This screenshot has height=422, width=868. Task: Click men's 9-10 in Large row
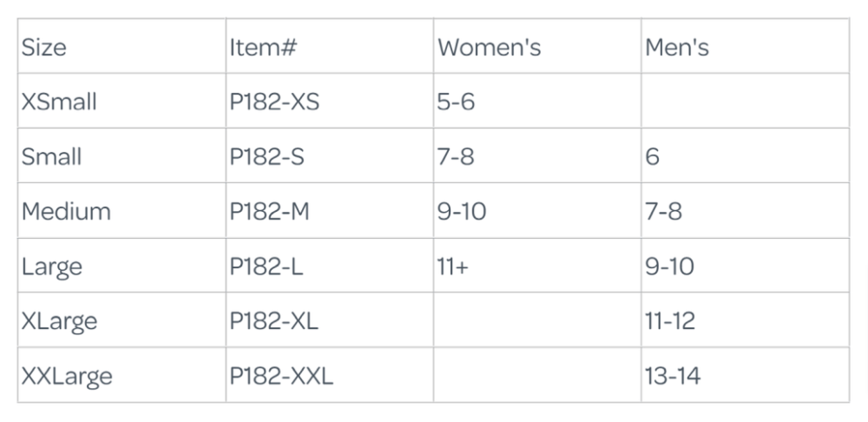click(669, 266)
